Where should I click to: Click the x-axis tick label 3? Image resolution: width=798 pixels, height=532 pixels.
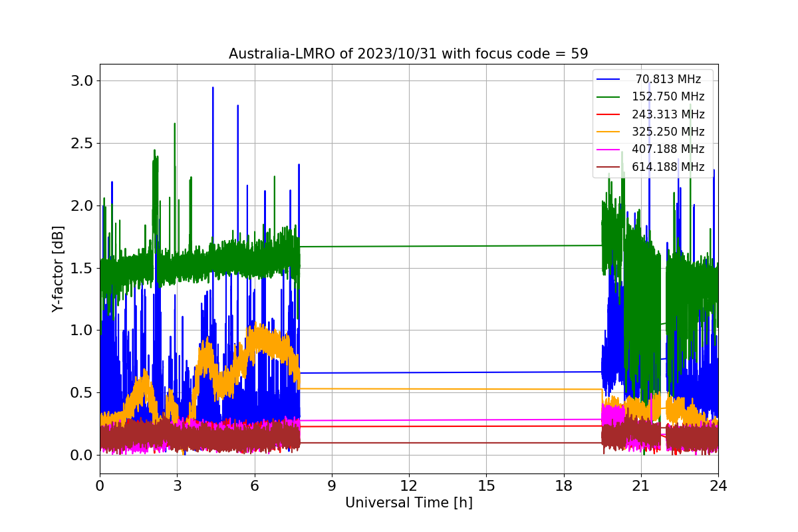(x=177, y=486)
